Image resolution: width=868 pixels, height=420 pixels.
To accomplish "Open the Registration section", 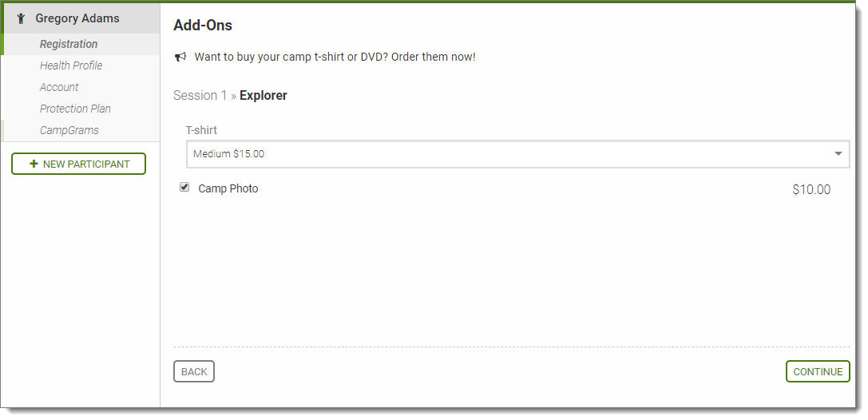I will [x=69, y=44].
